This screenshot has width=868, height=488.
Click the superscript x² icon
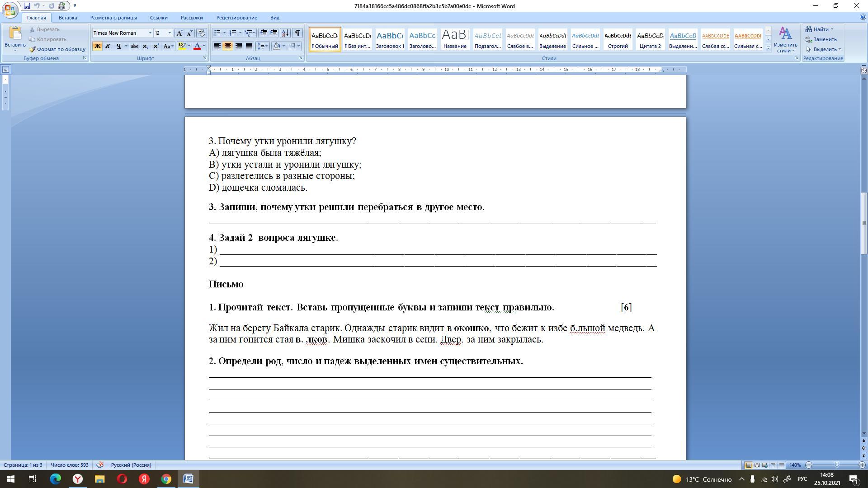point(156,46)
